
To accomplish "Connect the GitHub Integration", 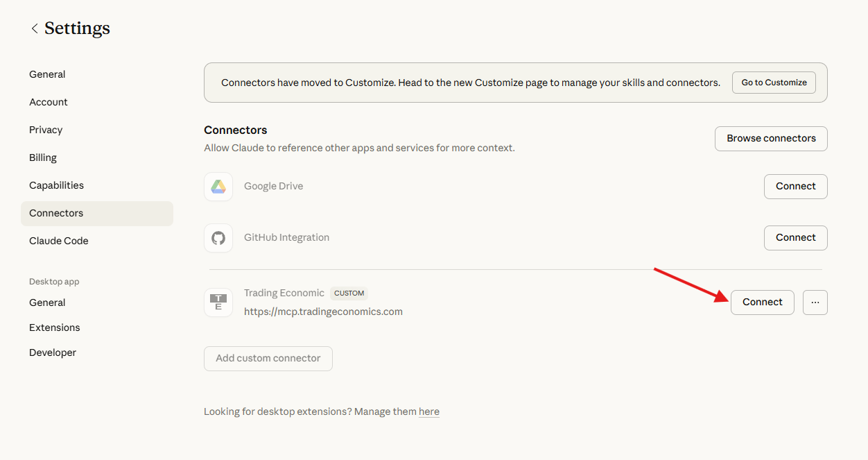I will (795, 238).
